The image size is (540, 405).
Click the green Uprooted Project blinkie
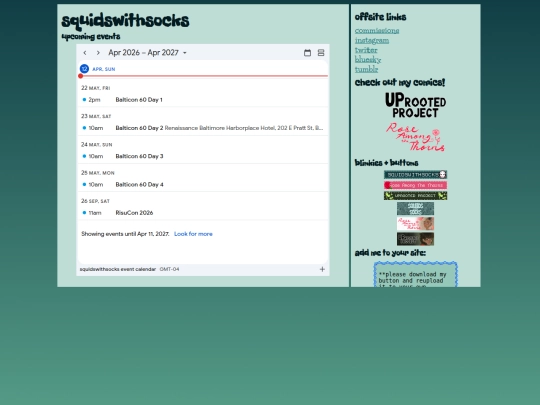(x=415, y=196)
